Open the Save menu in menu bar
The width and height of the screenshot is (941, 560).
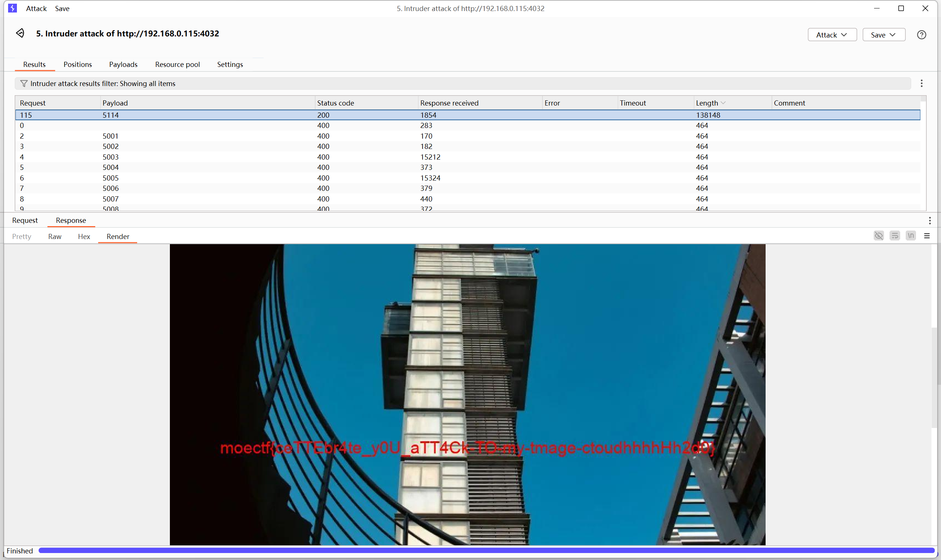(x=62, y=8)
